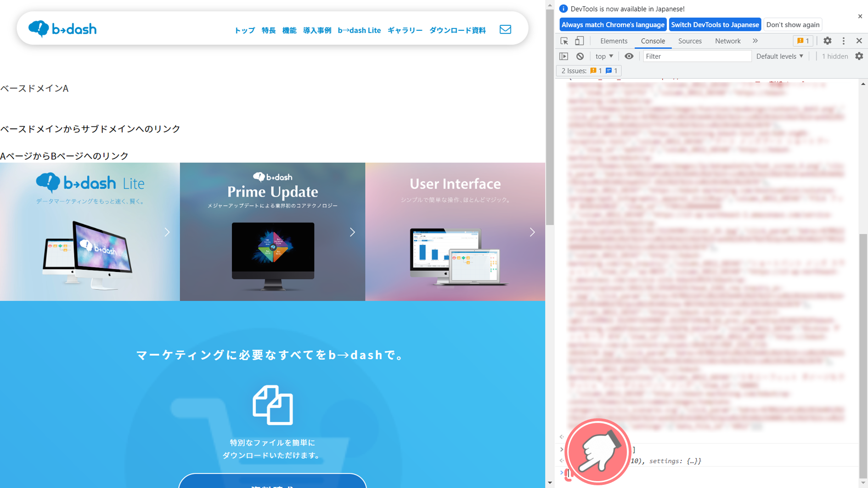Open the DevTools three-dot customize menu
This screenshot has width=868, height=488.
[x=844, y=41]
